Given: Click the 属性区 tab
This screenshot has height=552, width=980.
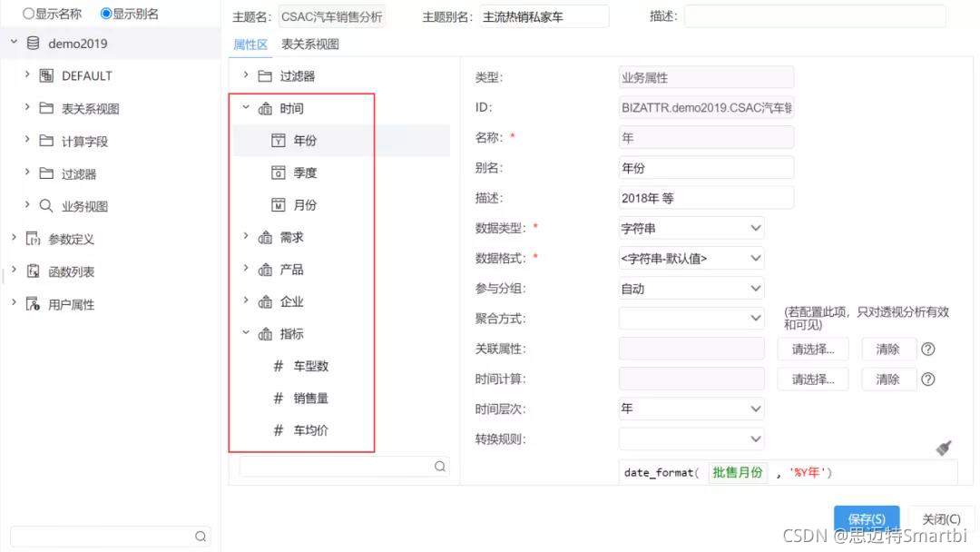Looking at the screenshot, I should pyautogui.click(x=250, y=44).
